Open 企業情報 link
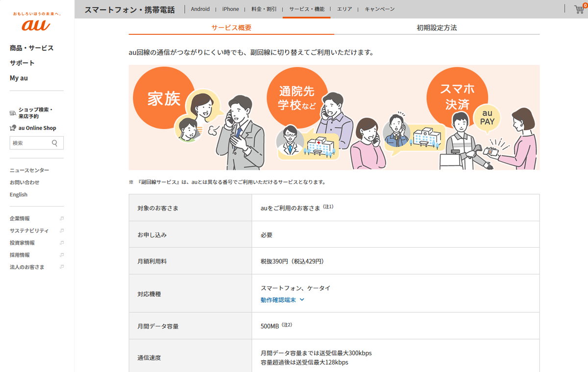588x372 pixels. pyautogui.click(x=20, y=218)
